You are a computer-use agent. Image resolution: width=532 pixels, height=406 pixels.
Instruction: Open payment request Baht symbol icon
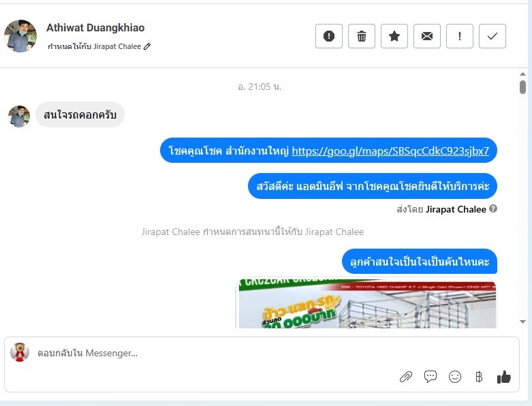[479, 377]
